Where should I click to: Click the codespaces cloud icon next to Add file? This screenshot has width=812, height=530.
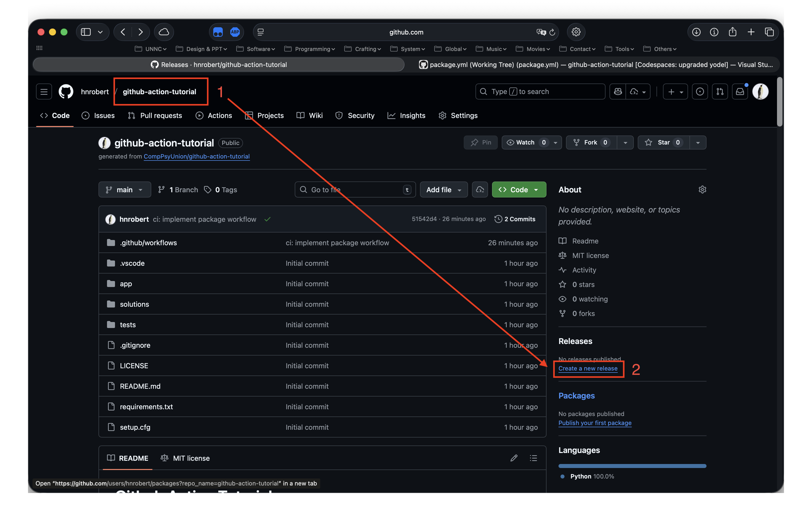click(480, 189)
